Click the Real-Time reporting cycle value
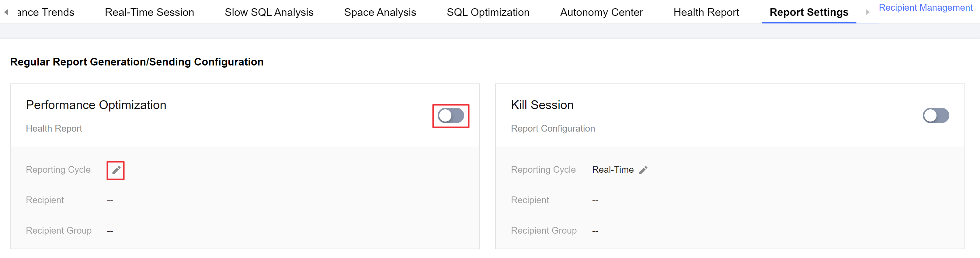Screen dimensions: 980x258 613,170
